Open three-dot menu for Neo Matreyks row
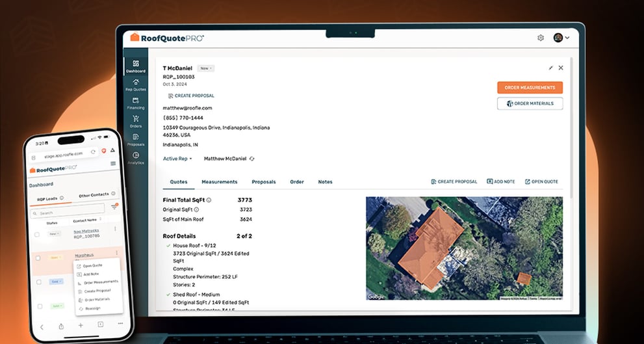The height and width of the screenshot is (344, 644). [x=115, y=228]
